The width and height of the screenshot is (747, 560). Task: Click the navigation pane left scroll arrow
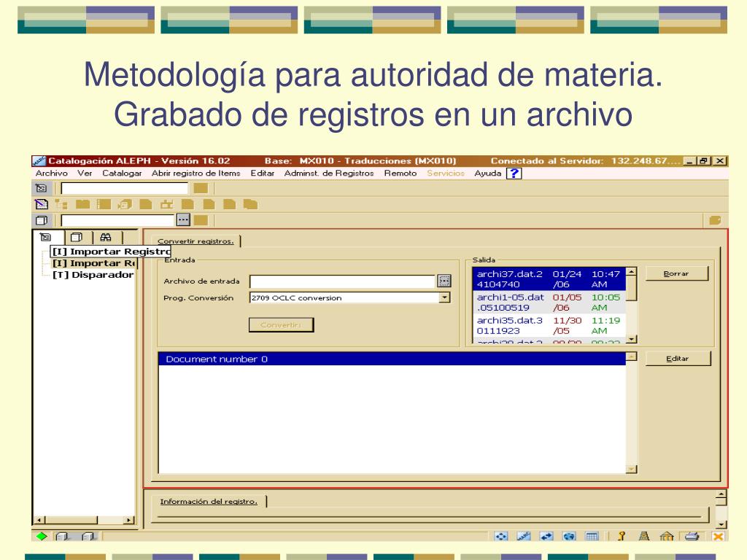[40, 520]
